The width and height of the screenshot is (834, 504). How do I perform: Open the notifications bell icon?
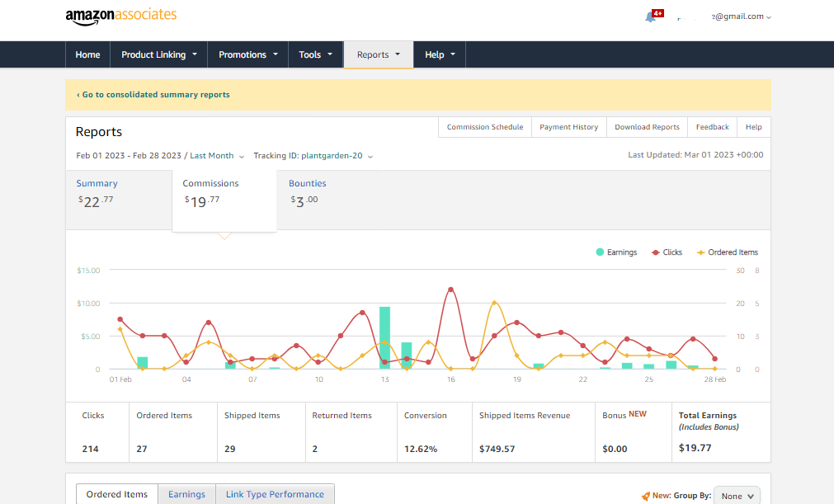[x=649, y=17]
